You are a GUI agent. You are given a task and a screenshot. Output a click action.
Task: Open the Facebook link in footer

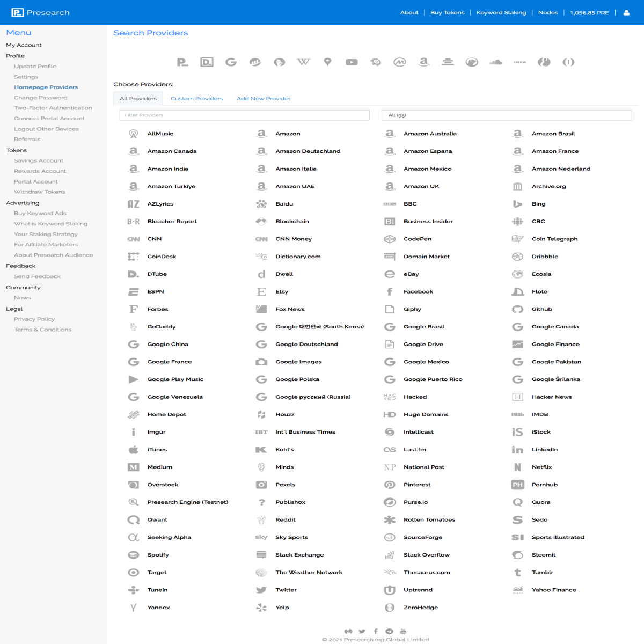pos(376,631)
